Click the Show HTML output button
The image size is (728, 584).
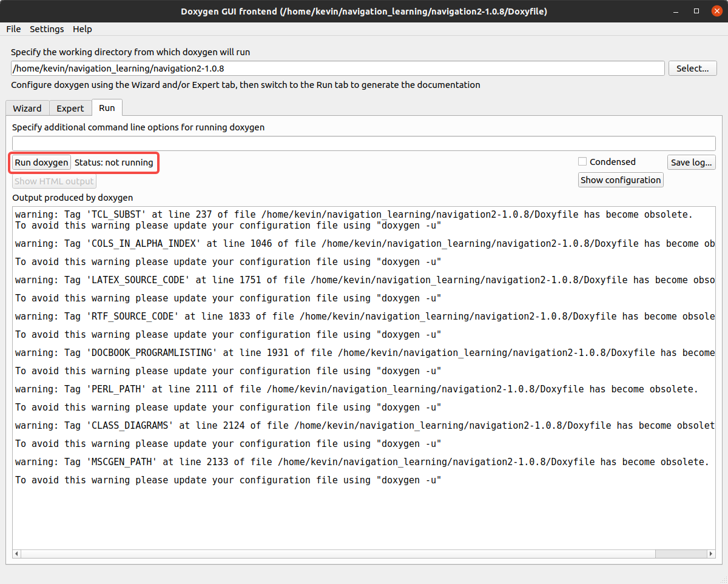click(54, 181)
